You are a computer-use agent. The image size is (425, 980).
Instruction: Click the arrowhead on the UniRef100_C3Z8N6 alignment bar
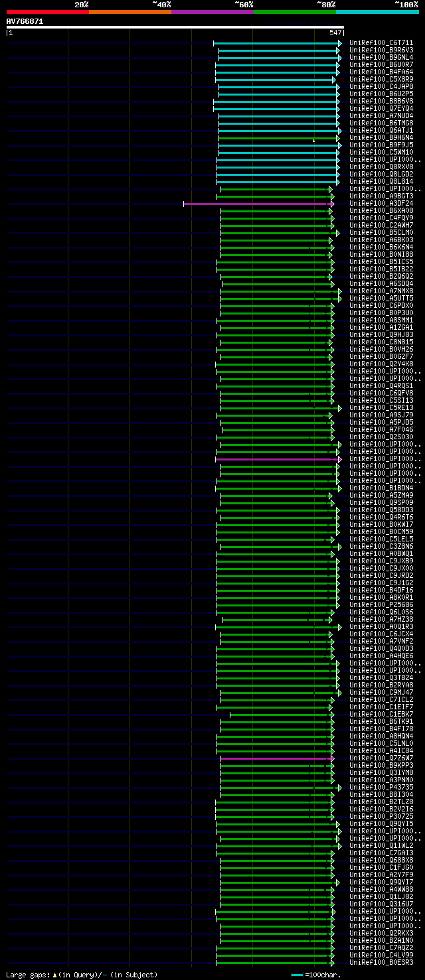pyautogui.click(x=339, y=547)
